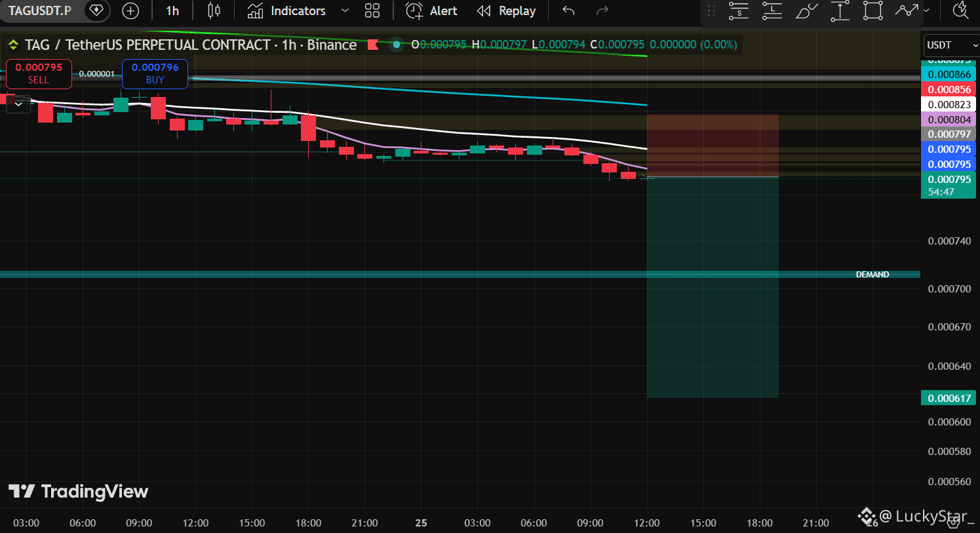Open the candlestick chart style menu

point(214,10)
